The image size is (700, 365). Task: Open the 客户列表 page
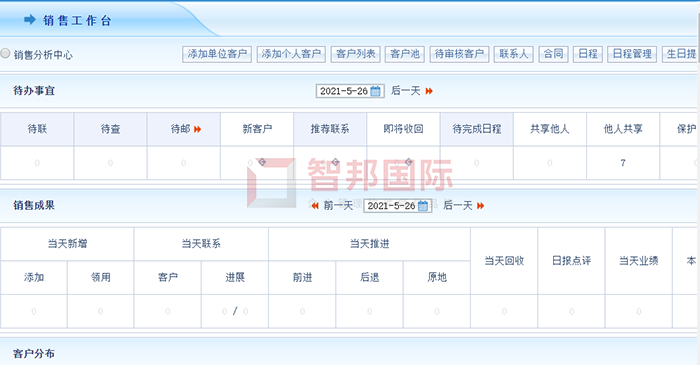[x=356, y=54]
